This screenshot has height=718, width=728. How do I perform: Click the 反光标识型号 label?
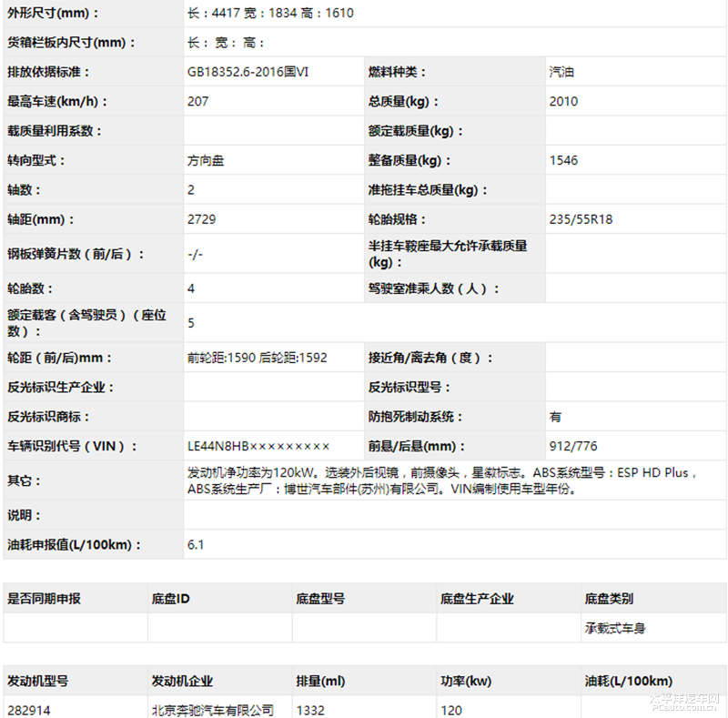(x=409, y=388)
